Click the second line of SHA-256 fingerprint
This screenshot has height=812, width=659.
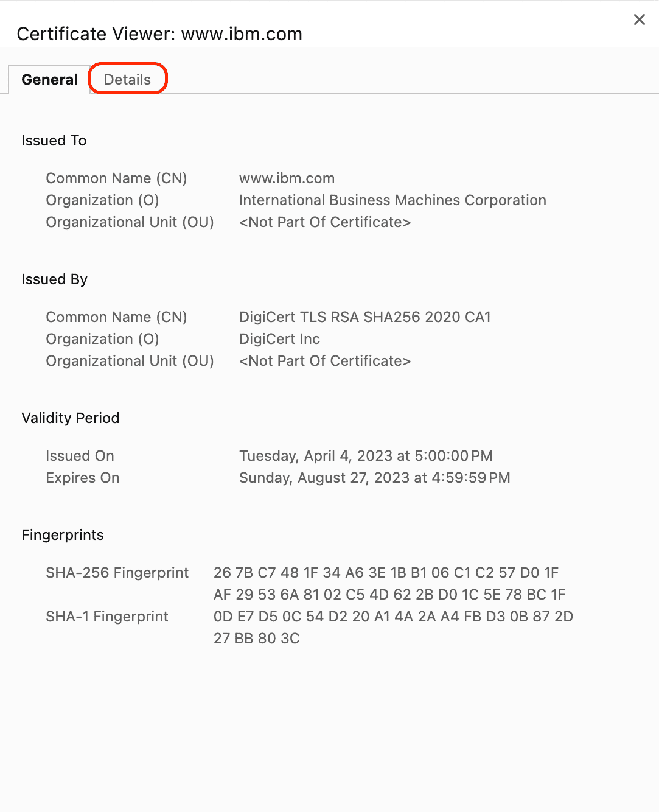point(389,595)
